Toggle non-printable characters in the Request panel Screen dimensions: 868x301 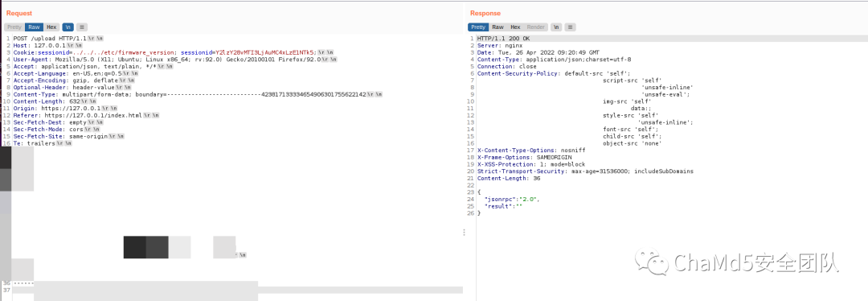(68, 27)
